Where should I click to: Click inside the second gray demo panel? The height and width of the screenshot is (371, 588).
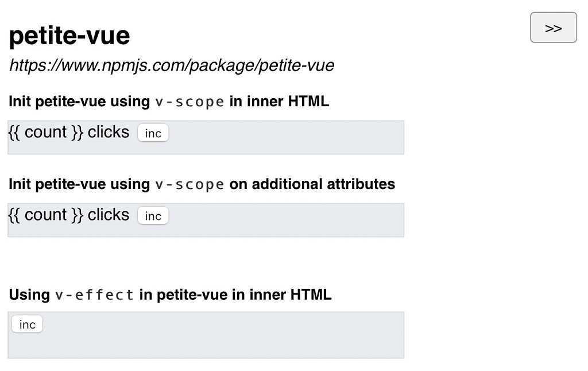(x=287, y=220)
